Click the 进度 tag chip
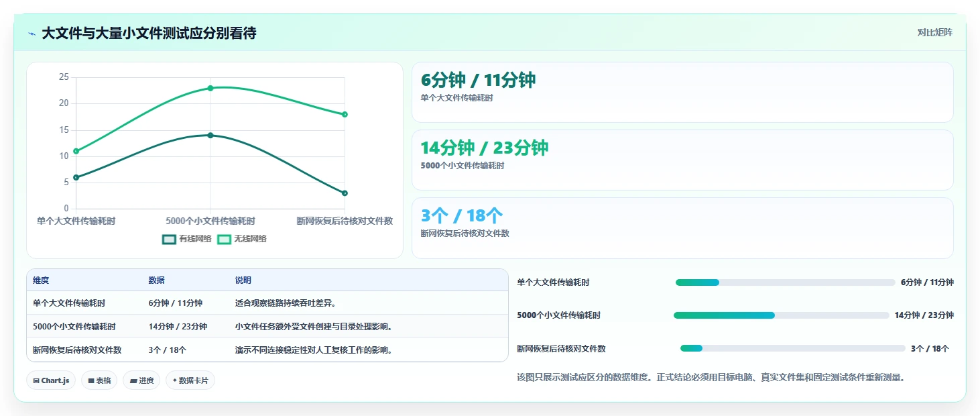 [x=141, y=380]
